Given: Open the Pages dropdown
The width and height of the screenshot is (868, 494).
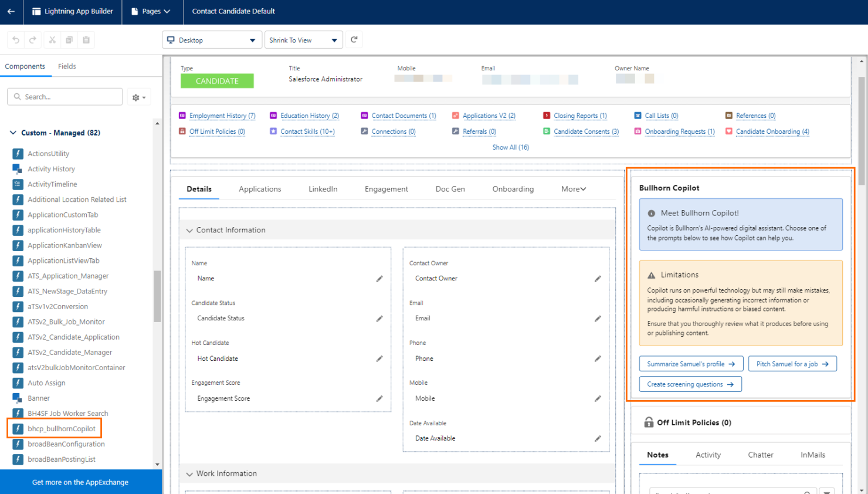Looking at the screenshot, I should tap(152, 11).
